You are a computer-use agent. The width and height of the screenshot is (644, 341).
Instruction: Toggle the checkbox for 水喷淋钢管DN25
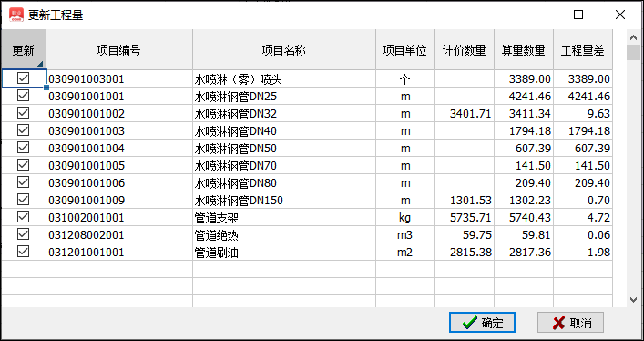[24, 96]
